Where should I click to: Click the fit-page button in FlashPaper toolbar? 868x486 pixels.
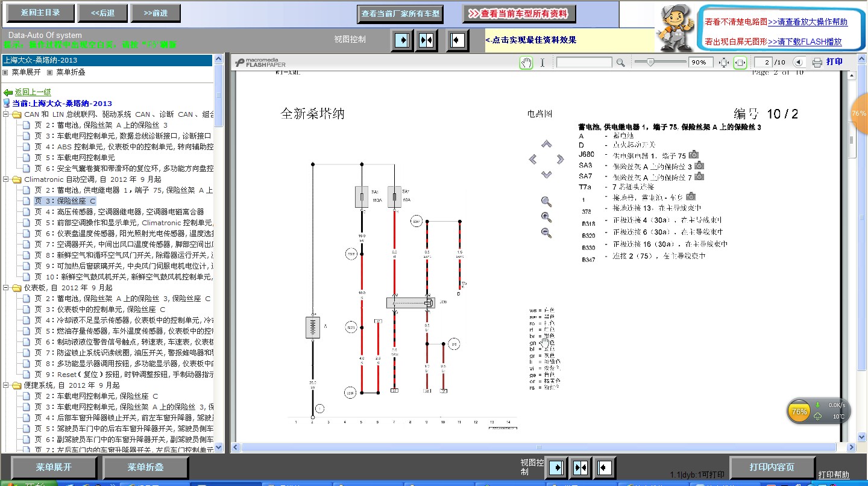(725, 63)
